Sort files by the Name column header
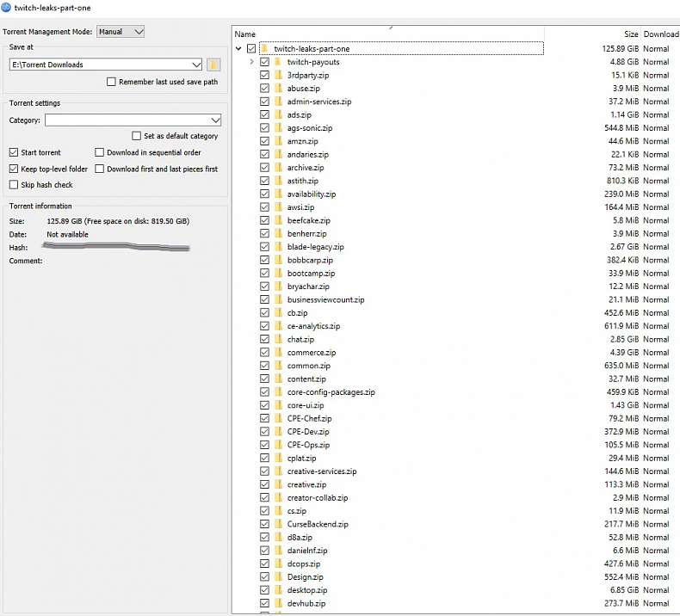The image size is (680, 616). click(x=245, y=34)
